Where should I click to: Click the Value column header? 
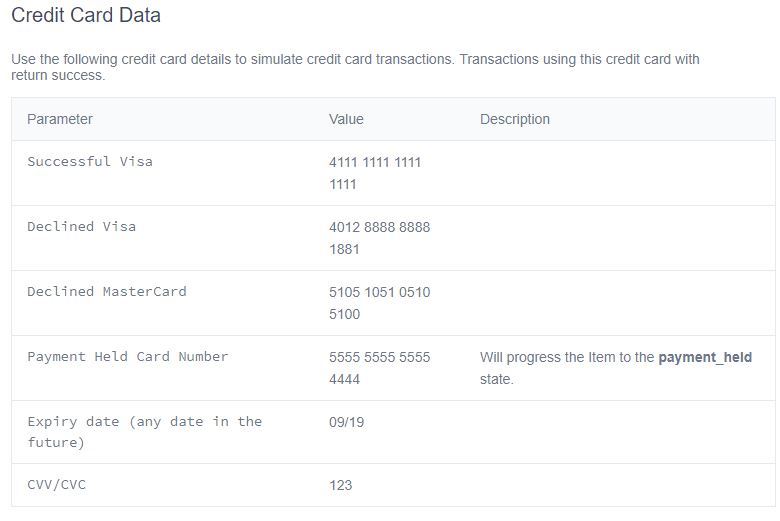(x=346, y=119)
